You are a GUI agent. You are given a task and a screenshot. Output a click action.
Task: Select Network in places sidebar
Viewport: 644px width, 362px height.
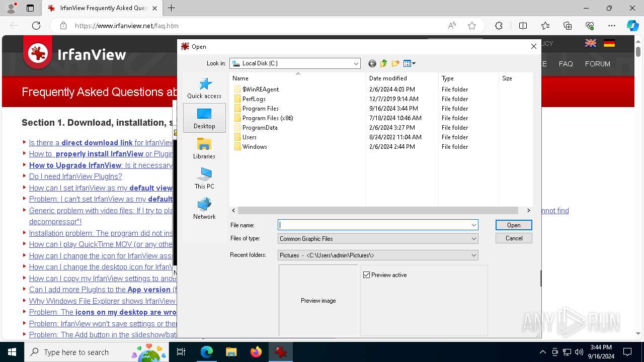click(x=204, y=209)
